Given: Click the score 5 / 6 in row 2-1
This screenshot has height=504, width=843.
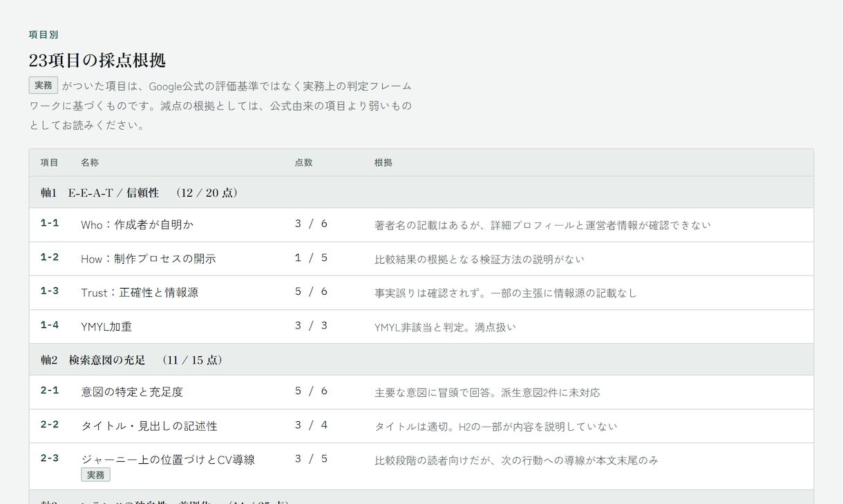Looking at the screenshot, I should pyautogui.click(x=312, y=391).
